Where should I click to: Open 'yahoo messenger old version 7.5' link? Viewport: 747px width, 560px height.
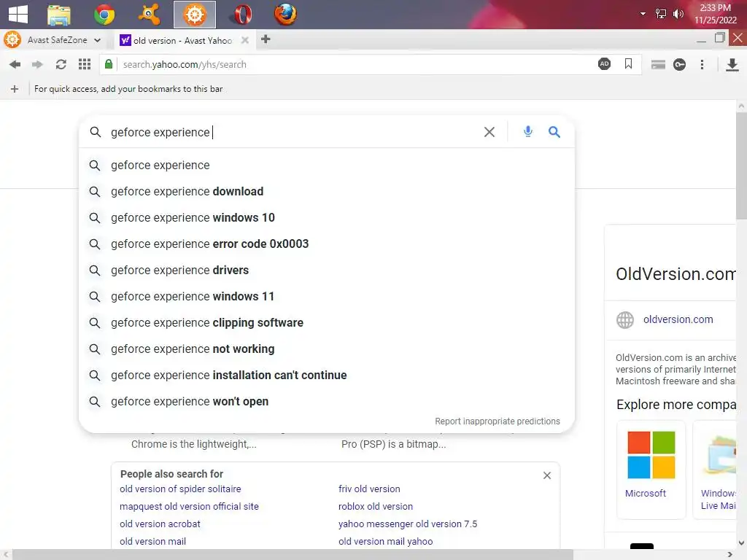coord(408,524)
